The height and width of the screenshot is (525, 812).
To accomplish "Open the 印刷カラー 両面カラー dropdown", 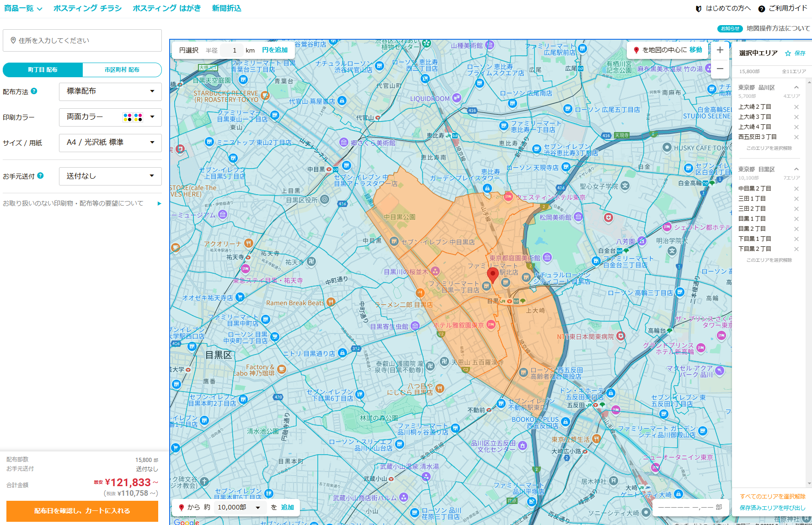I will tap(110, 117).
